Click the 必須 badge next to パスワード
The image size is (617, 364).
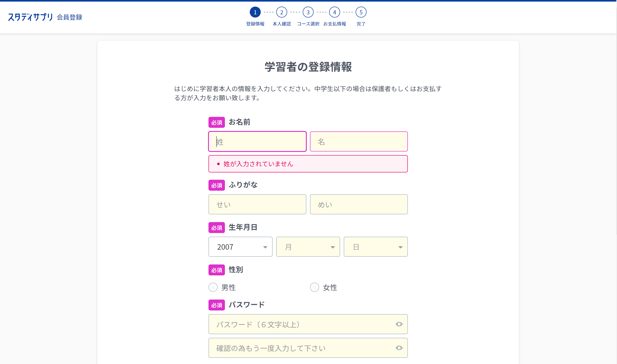pos(217,305)
